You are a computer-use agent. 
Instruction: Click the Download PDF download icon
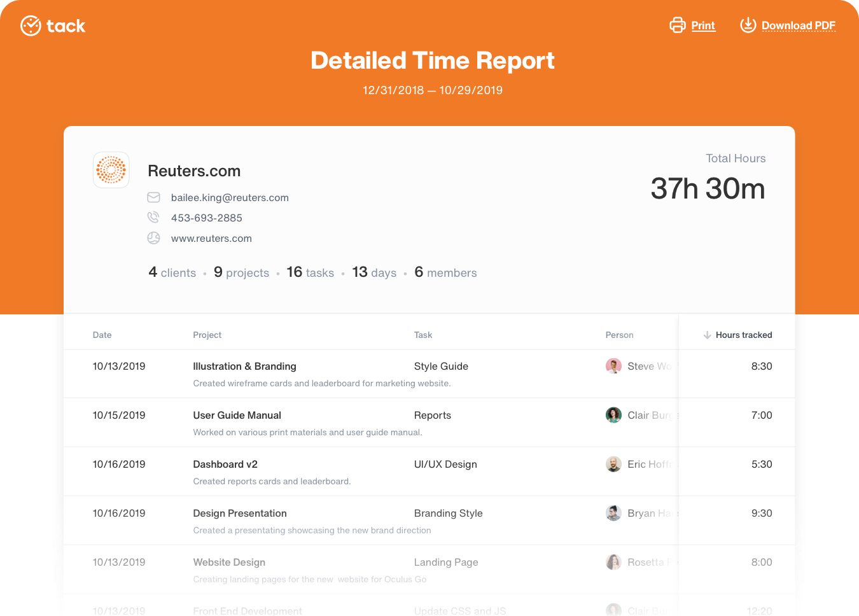pos(748,25)
